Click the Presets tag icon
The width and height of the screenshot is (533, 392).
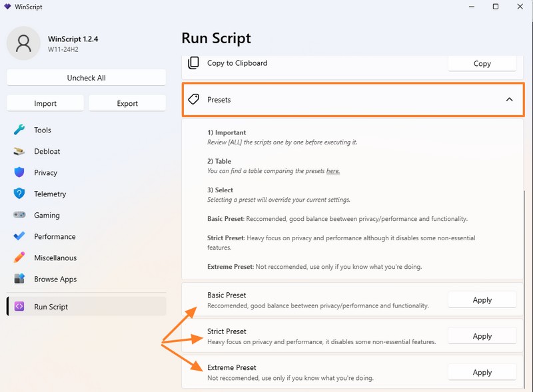[x=194, y=99]
